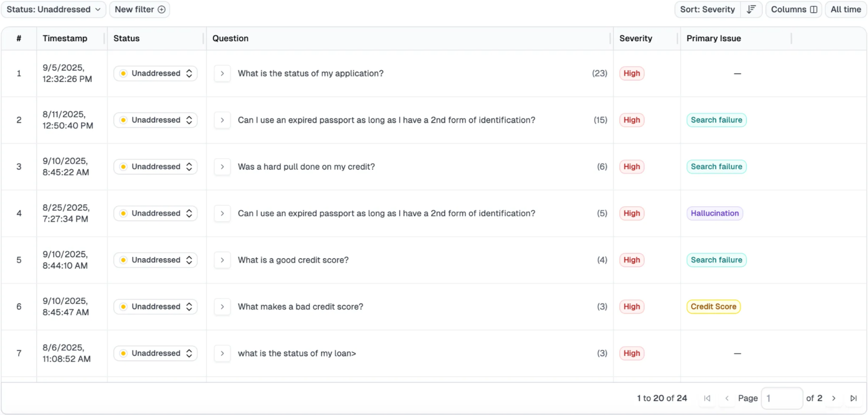Go to next page arrow icon
This screenshot has height=415, width=868.
click(834, 398)
